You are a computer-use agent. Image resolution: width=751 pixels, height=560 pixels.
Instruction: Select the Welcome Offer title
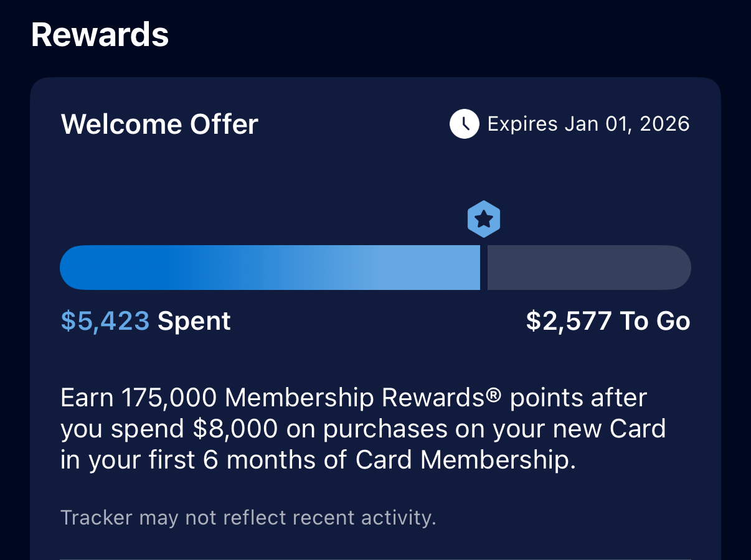[x=159, y=124]
